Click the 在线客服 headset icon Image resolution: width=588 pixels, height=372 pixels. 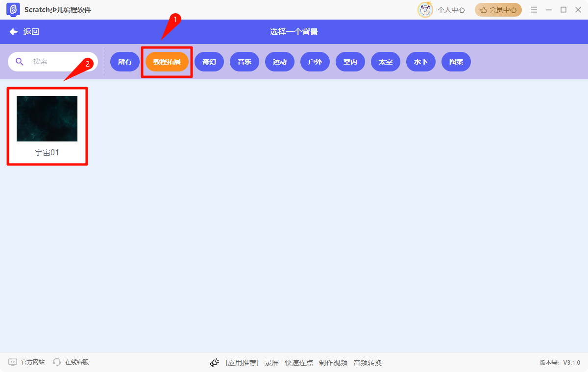(x=55, y=362)
